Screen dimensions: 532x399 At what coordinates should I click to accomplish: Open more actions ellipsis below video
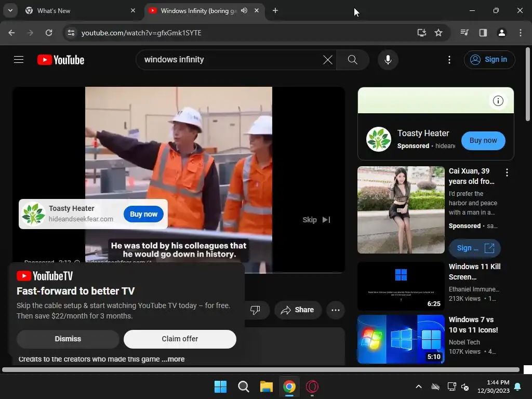pos(336,310)
